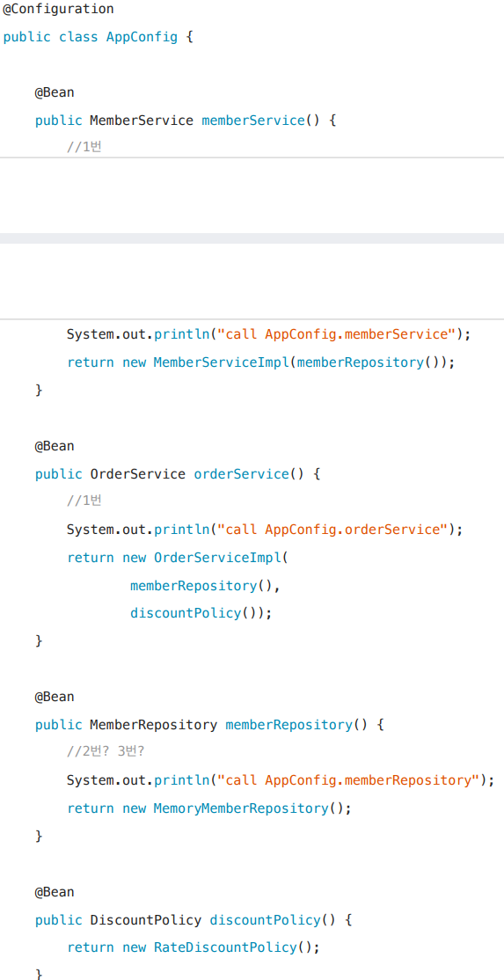Click the 'return new MemberServiceImpl(memberRepository());' line
Viewport: 504px width, 980px height.
[x=260, y=362]
